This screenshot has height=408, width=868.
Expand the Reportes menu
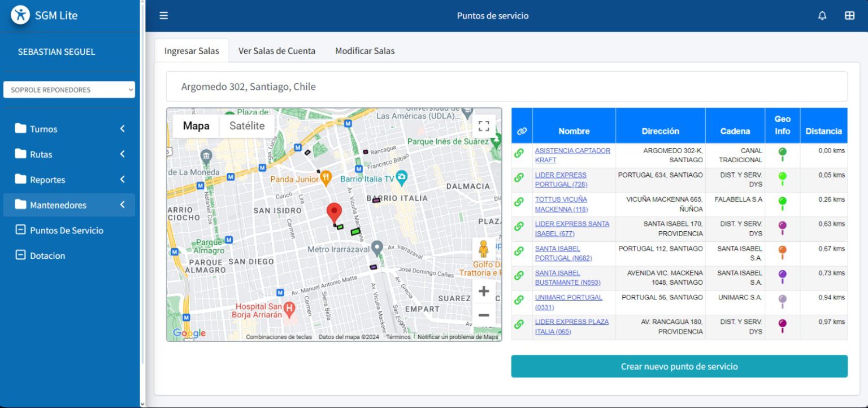pos(70,180)
